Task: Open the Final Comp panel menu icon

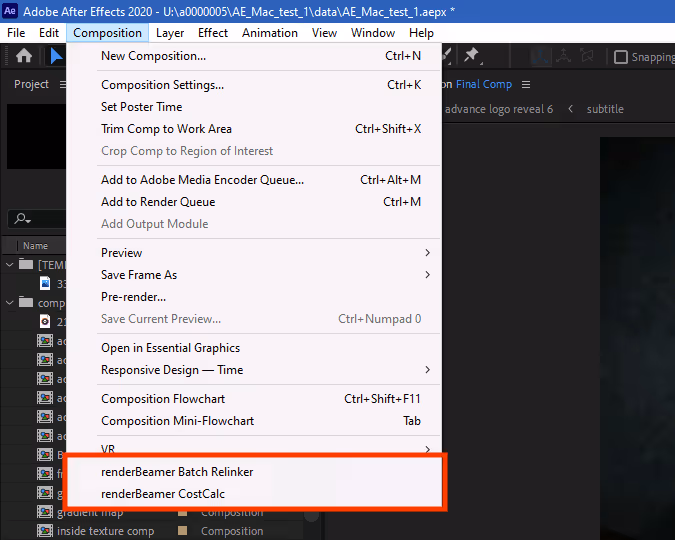Action: (526, 84)
